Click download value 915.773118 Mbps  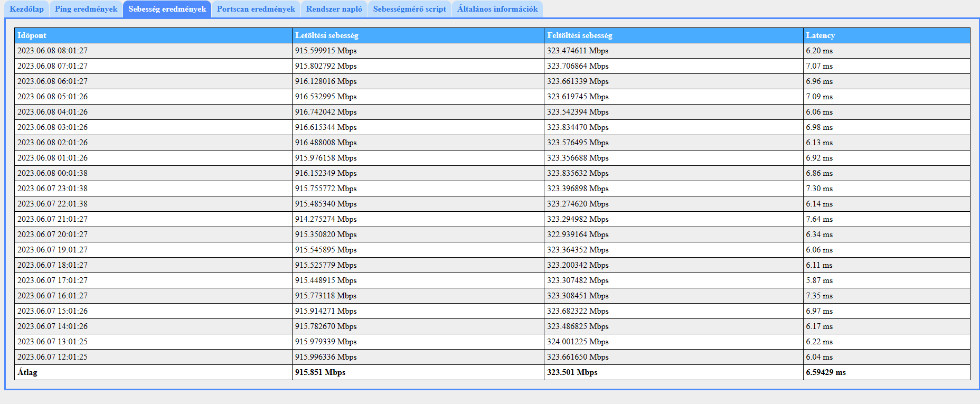[x=326, y=296]
